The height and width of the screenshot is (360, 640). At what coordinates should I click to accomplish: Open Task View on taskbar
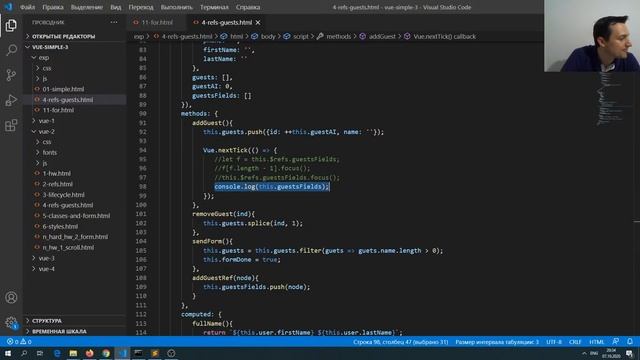point(40,353)
